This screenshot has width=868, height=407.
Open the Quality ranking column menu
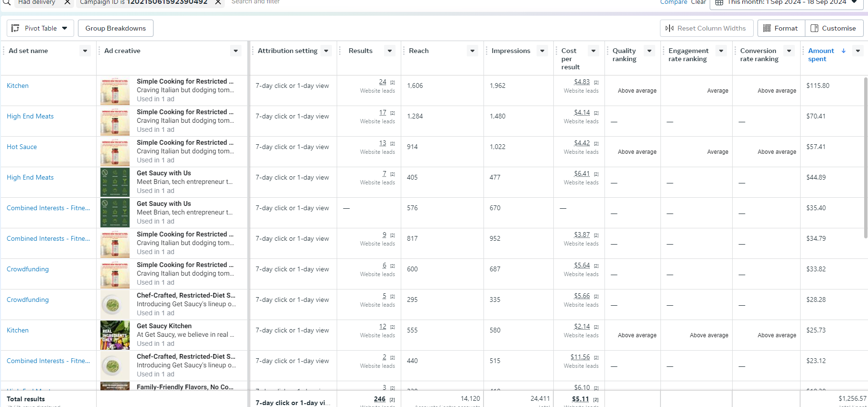[649, 51]
